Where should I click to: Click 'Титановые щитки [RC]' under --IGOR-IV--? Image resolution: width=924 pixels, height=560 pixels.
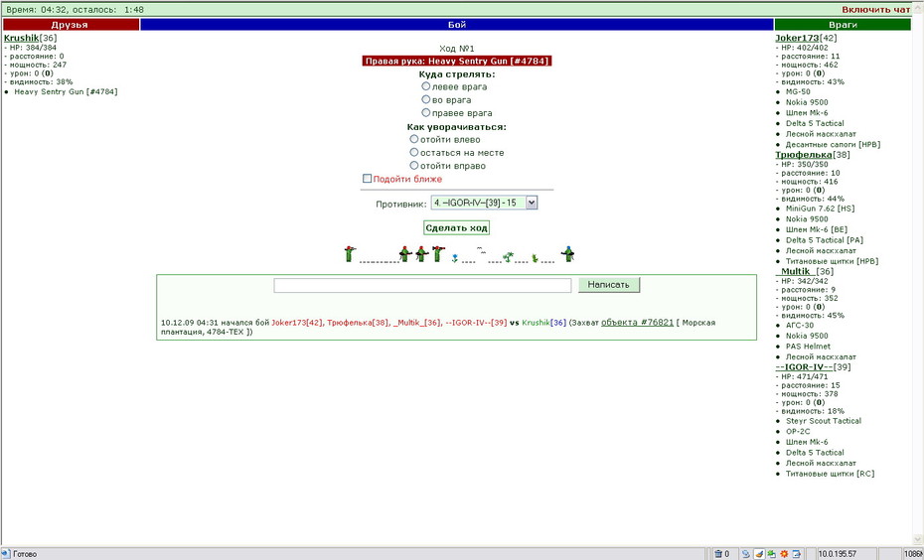pos(830,474)
